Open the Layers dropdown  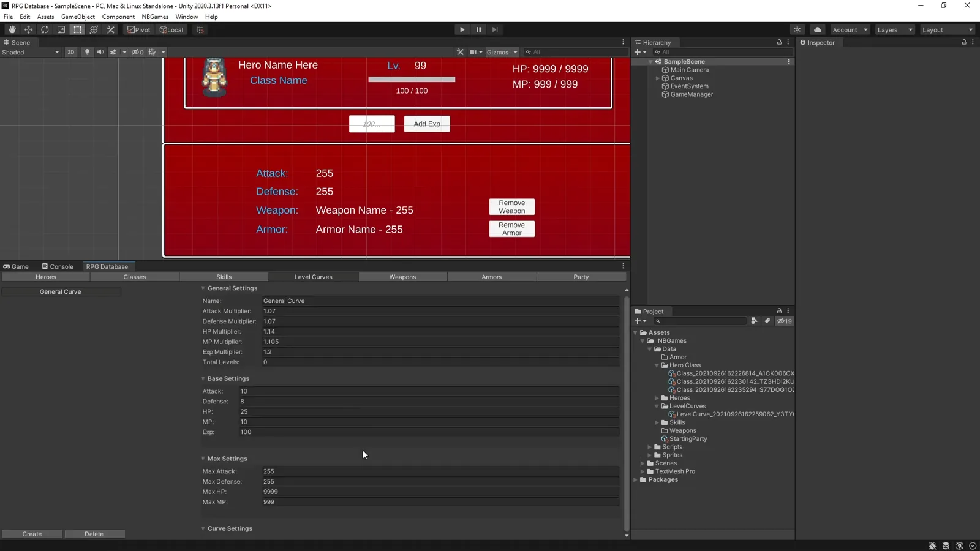894,29
